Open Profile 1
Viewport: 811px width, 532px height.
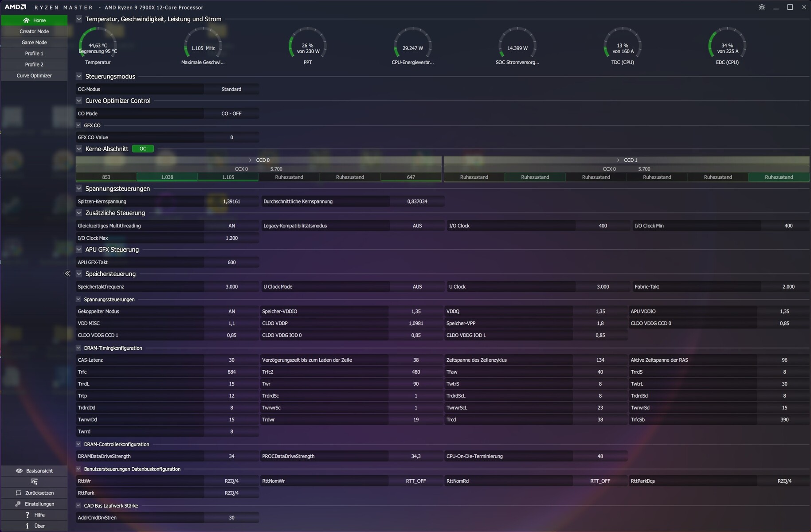point(34,54)
